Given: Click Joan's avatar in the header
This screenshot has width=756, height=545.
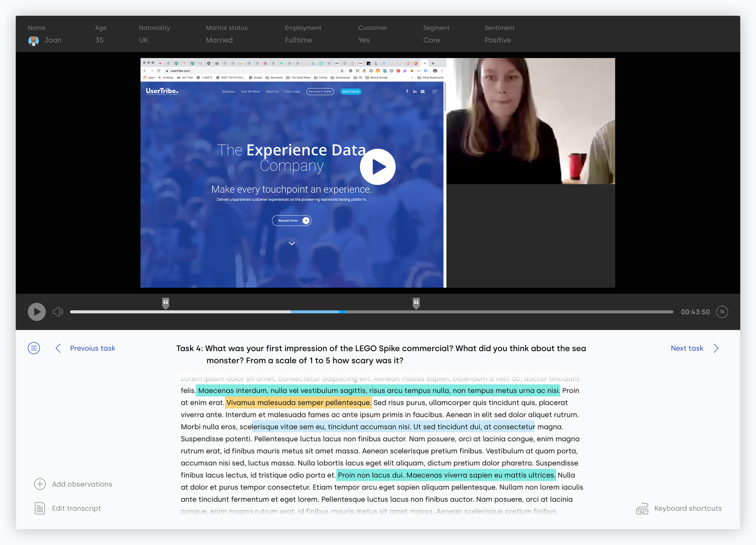Looking at the screenshot, I should pyautogui.click(x=33, y=41).
